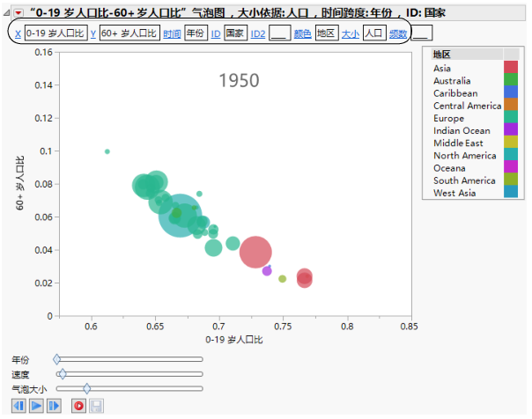Click the 频数 role link
Screen dimensions: 532x419
coord(398,33)
